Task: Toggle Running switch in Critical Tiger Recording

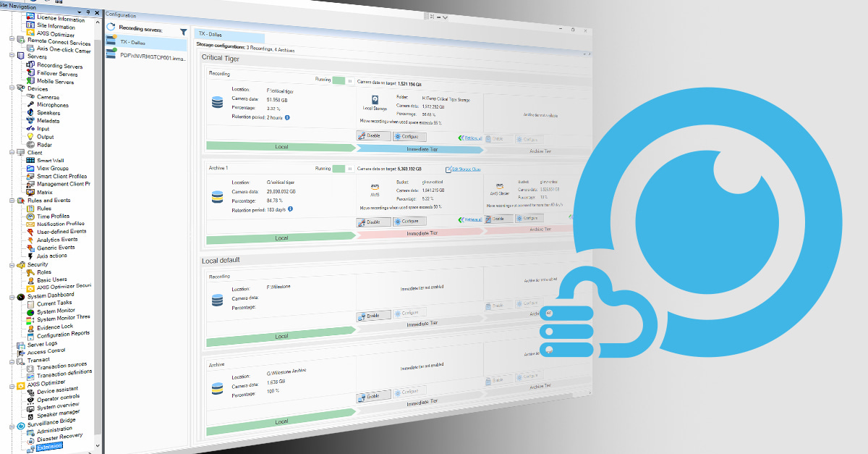Action: 343,80
